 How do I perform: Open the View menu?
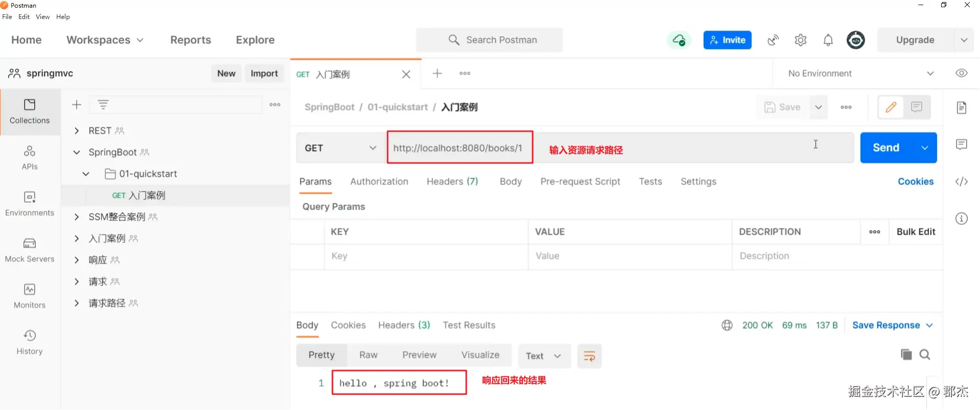tap(43, 17)
